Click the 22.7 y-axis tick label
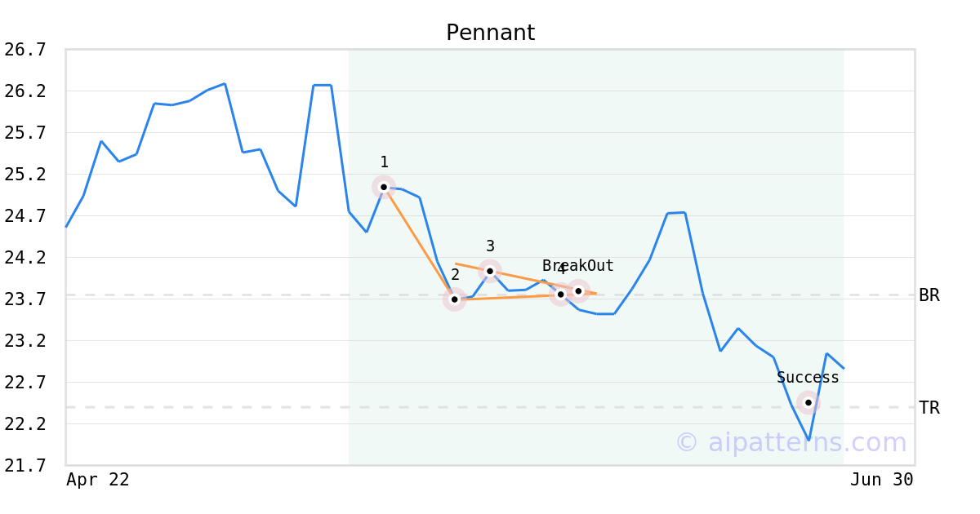This screenshot has width=980, height=514. [25, 383]
